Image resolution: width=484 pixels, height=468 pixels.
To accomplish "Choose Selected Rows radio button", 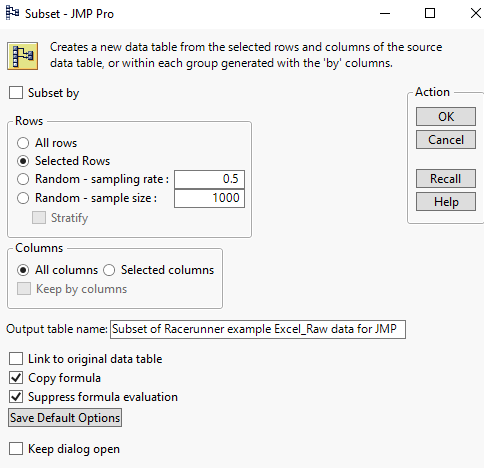I will [x=23, y=161].
